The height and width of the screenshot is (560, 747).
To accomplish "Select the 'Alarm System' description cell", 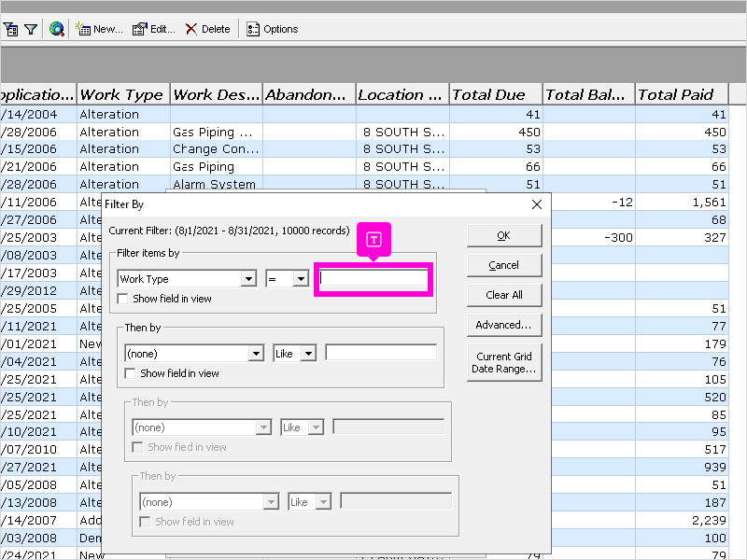I will point(217,184).
